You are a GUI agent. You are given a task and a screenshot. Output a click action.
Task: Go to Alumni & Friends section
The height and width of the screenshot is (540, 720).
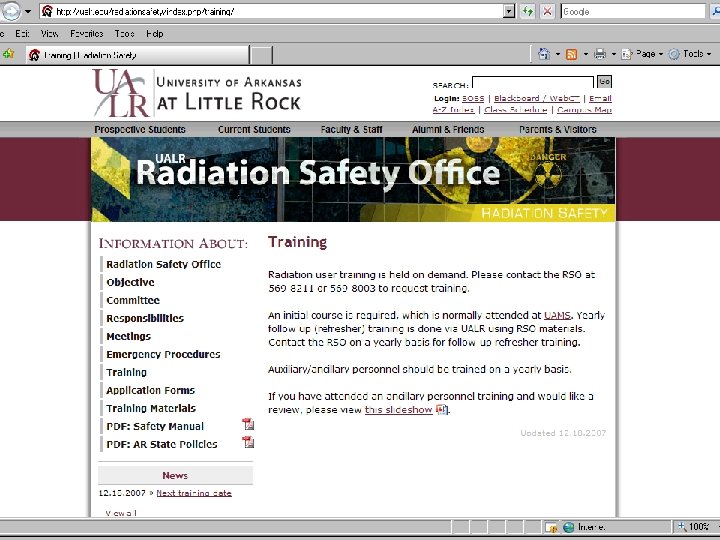(x=448, y=129)
